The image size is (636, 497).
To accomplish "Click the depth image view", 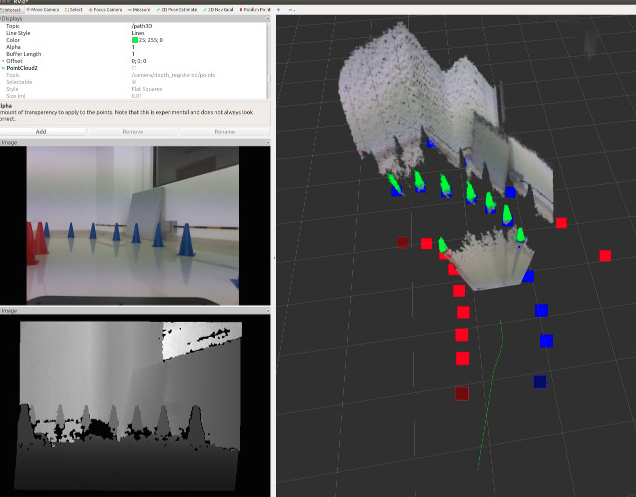I will click(130, 406).
